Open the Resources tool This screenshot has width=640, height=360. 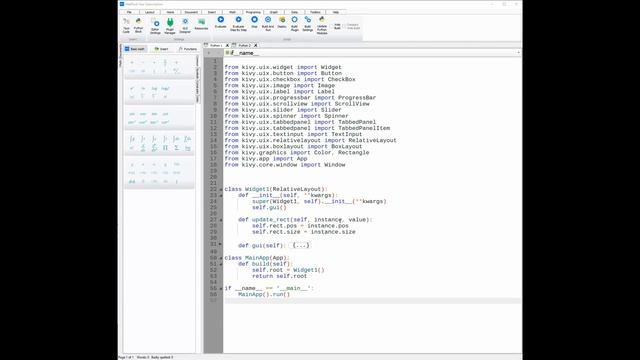point(201,24)
